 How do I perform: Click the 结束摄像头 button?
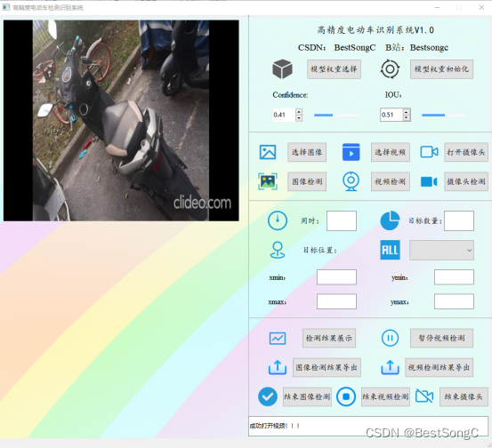pyautogui.click(x=464, y=397)
